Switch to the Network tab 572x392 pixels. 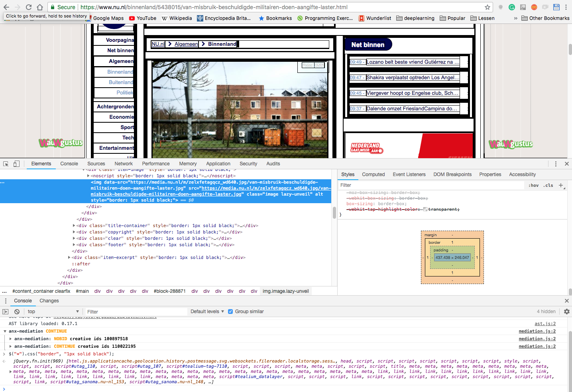click(124, 164)
